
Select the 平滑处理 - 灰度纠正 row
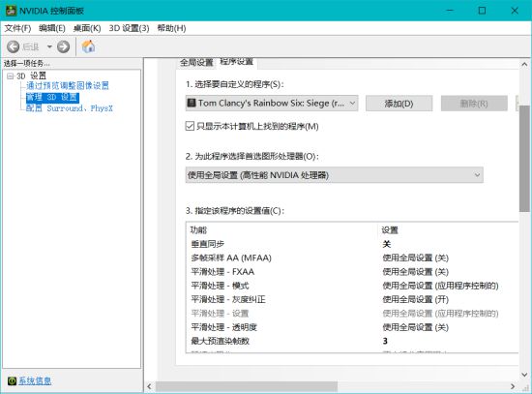353,299
